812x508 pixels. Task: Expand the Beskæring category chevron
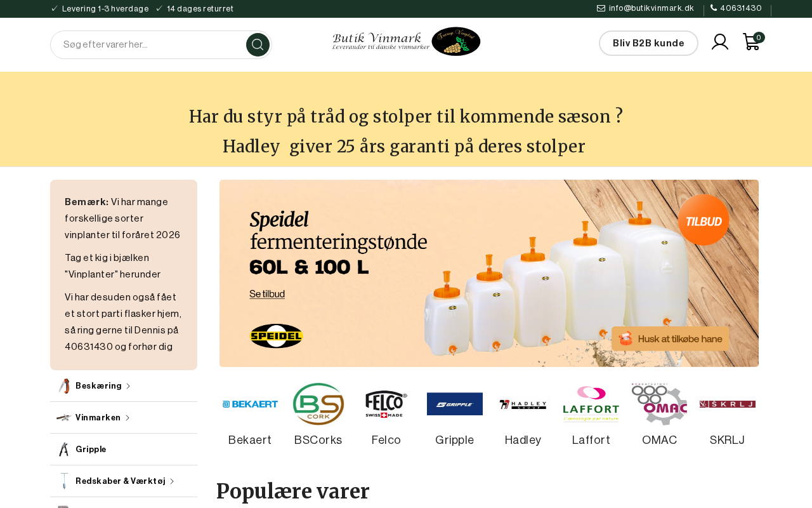point(128,386)
